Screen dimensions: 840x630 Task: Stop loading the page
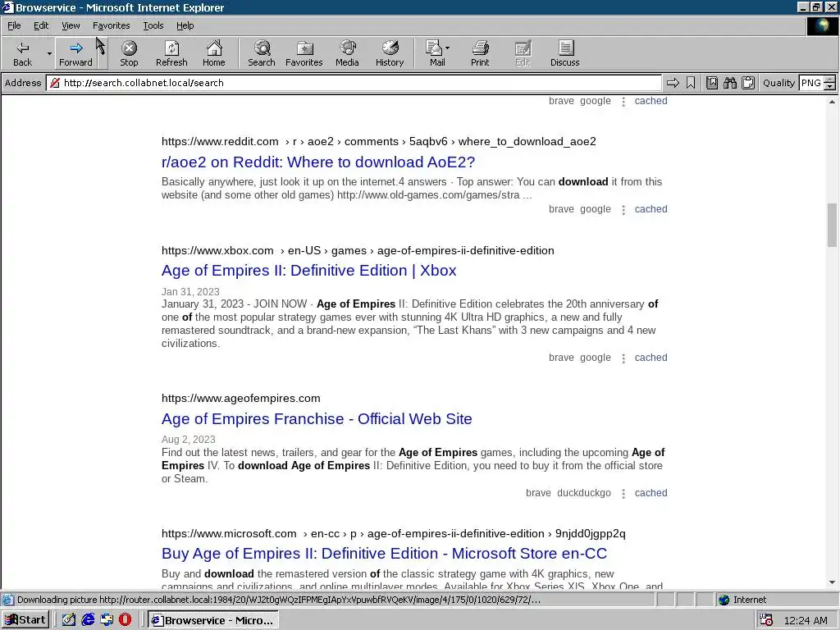point(129,53)
